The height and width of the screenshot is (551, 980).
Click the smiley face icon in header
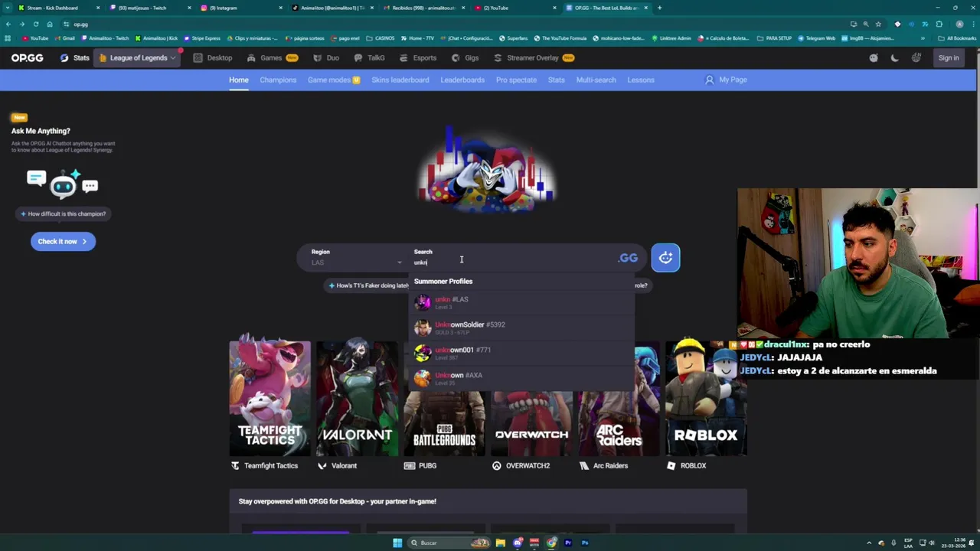[x=874, y=57]
